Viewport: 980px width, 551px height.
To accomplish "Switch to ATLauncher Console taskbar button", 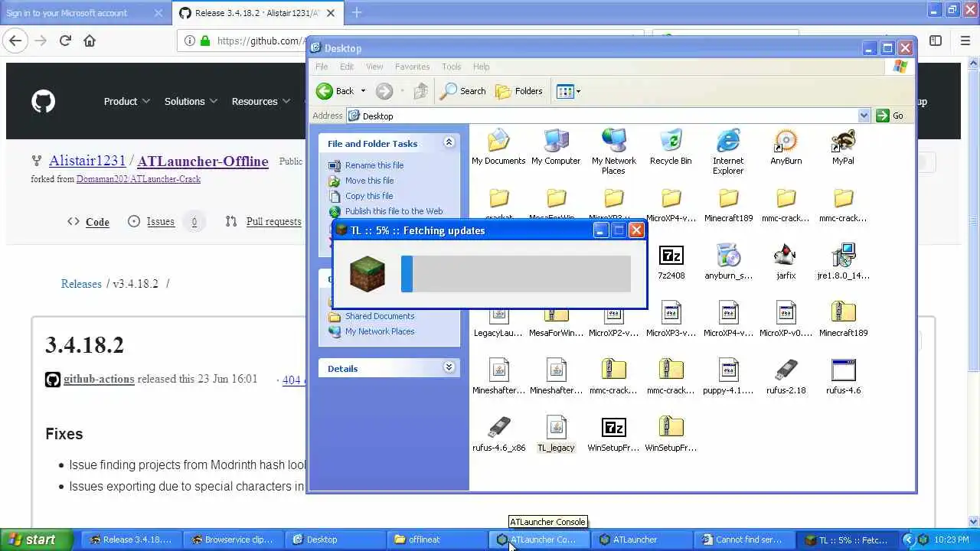I will point(537,540).
